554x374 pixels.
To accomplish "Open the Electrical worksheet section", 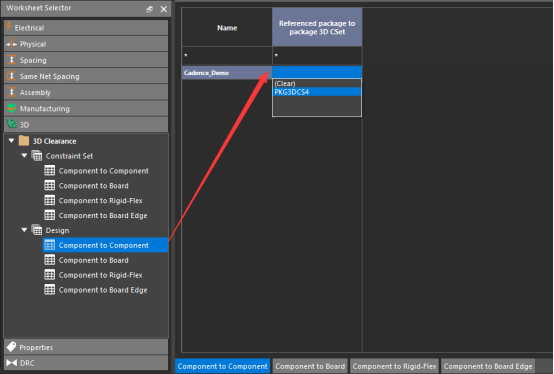I will tap(86, 28).
